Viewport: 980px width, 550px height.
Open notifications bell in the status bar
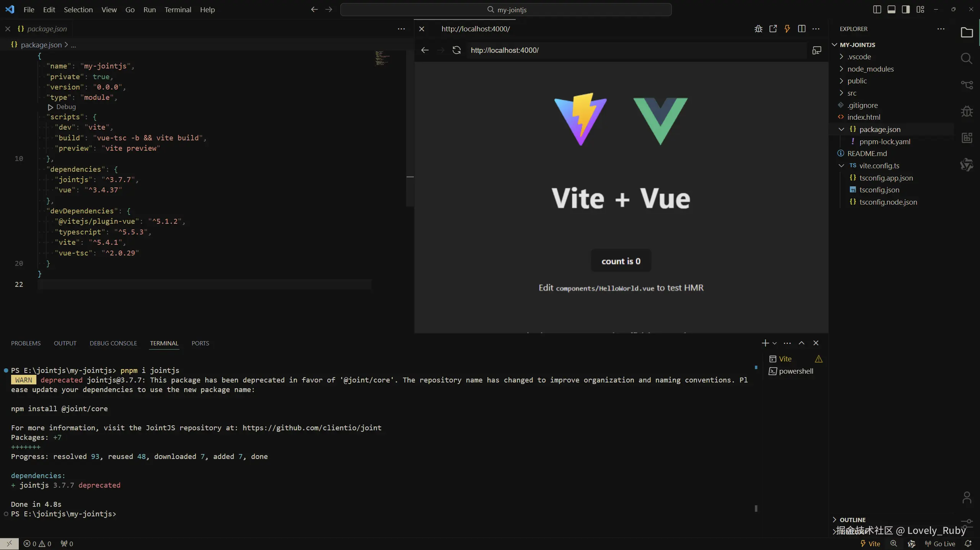[968, 543]
